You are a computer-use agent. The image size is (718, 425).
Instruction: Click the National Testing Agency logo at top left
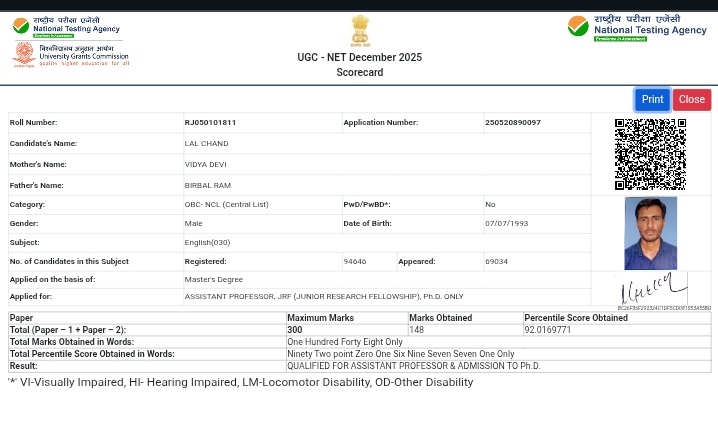pos(66,27)
